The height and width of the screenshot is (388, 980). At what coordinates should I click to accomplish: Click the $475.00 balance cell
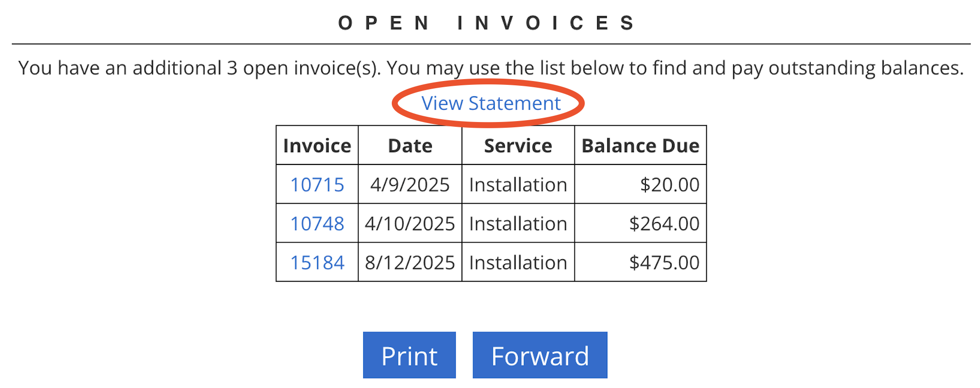(x=664, y=263)
